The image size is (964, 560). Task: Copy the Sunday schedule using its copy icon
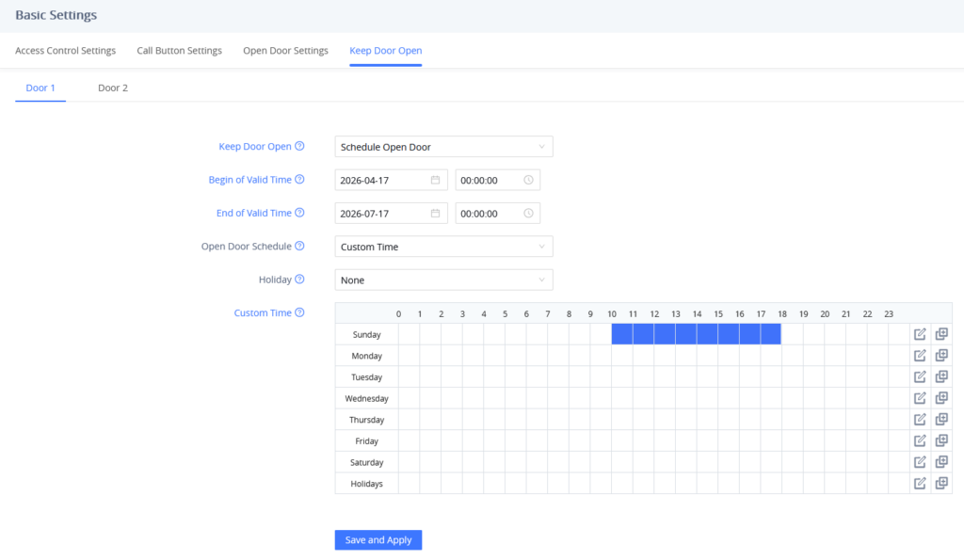(941, 334)
